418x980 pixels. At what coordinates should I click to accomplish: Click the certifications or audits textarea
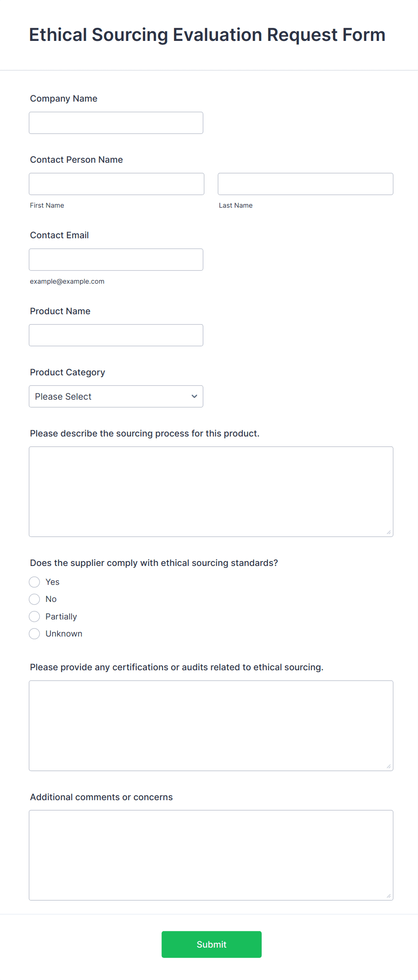pyautogui.click(x=211, y=726)
